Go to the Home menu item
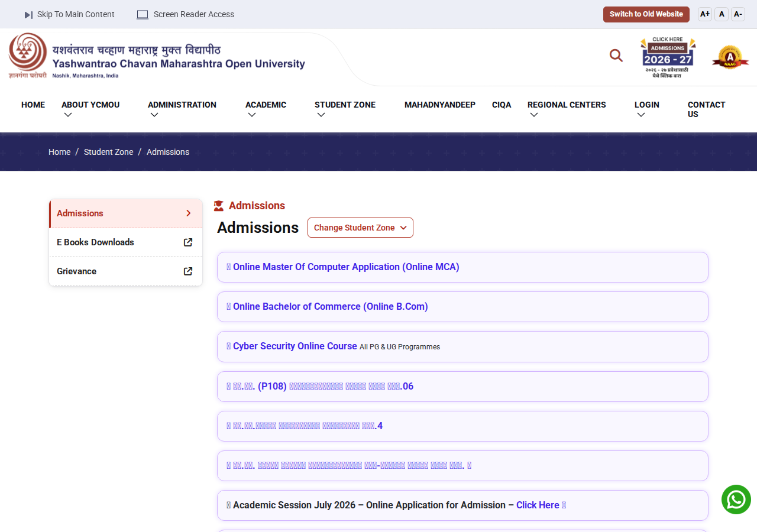 (33, 105)
